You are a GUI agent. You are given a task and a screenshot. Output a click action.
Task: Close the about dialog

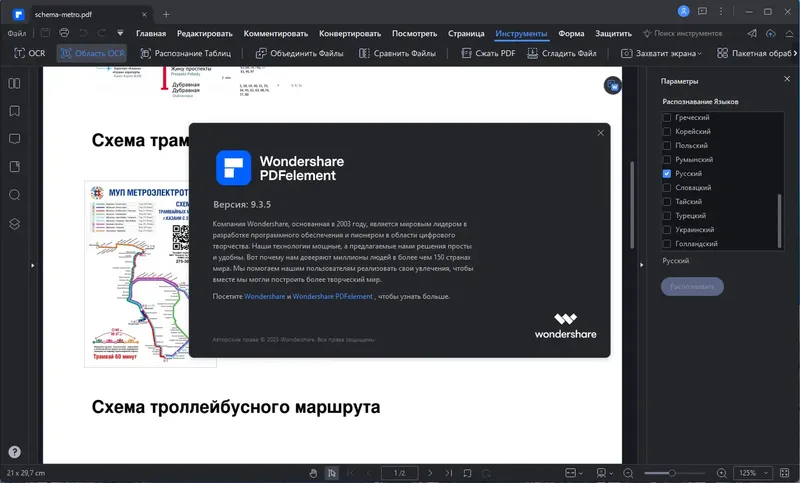pyautogui.click(x=601, y=133)
